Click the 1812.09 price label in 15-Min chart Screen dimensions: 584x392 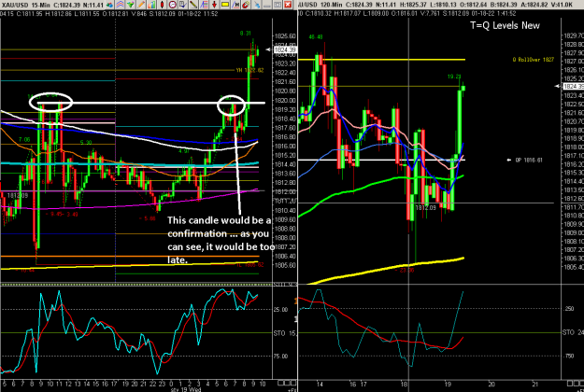(x=18, y=195)
